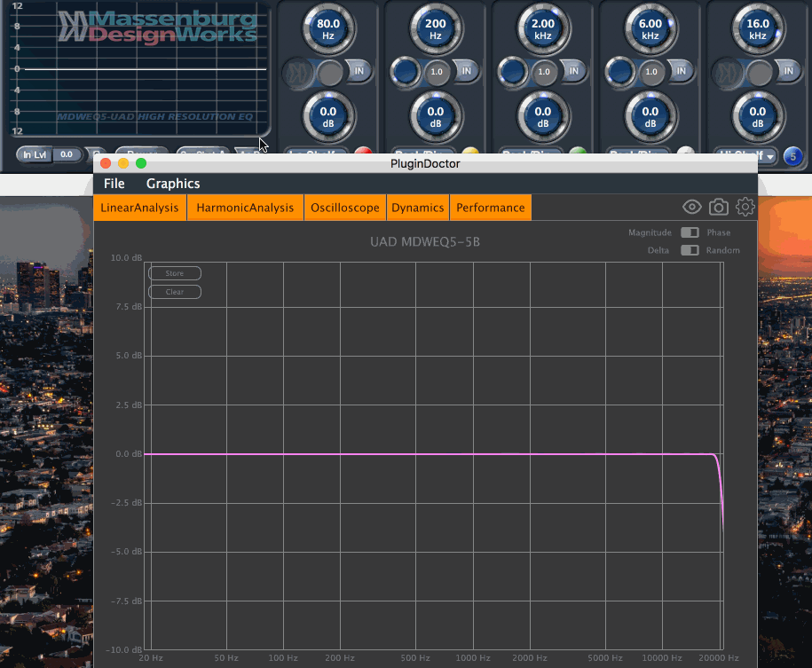Click the camera snapshot icon
Screen dimensions: 812x668
tap(718, 207)
